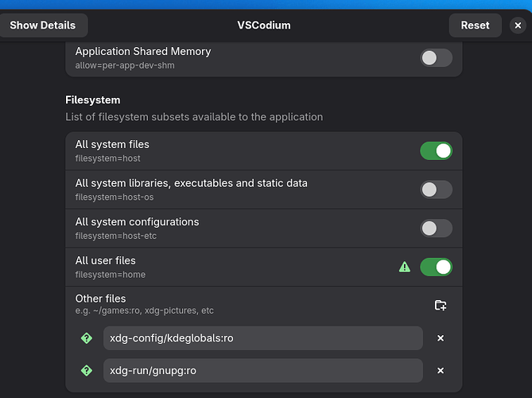Click question icon beside xdg-config/kdeglobals:ro
Image resolution: width=532 pixels, height=398 pixels.
87,338
